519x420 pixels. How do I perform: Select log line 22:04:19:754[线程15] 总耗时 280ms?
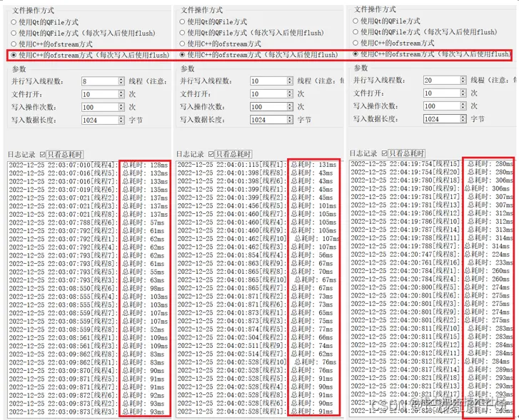[x=432, y=164]
